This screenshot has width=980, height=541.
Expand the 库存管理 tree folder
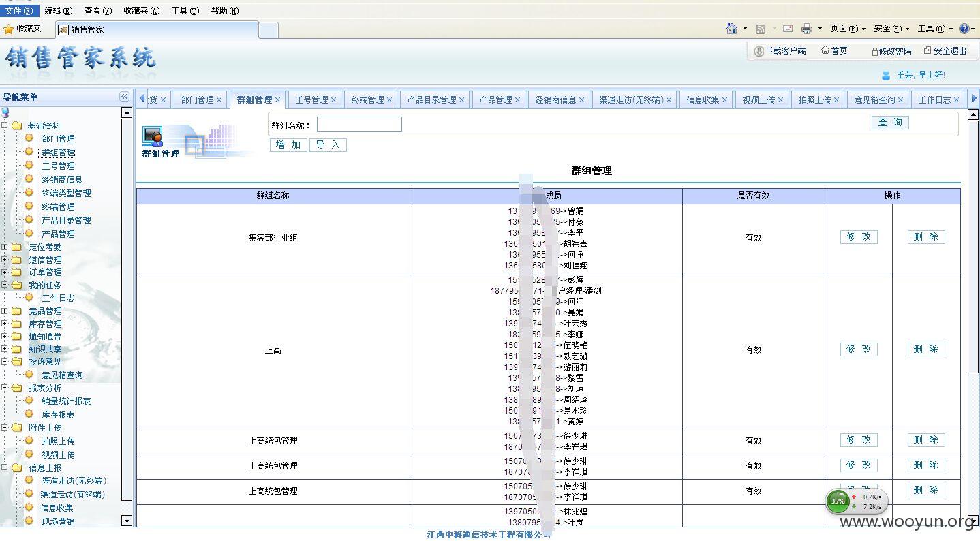(5, 324)
